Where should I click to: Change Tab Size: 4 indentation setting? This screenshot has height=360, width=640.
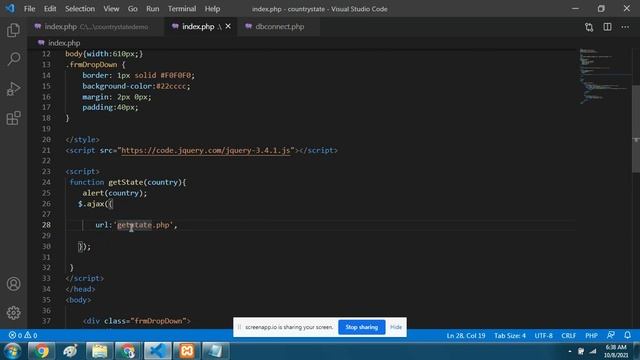coord(510,335)
